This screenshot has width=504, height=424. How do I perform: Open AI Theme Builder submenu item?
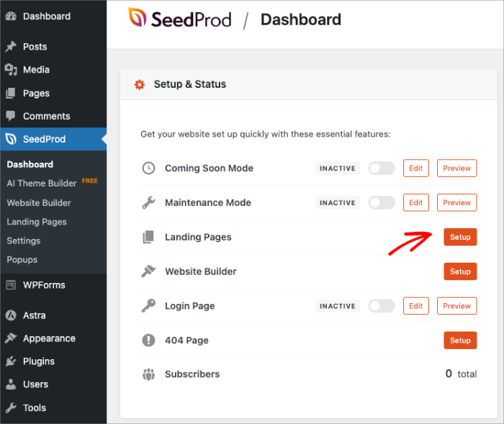point(42,184)
